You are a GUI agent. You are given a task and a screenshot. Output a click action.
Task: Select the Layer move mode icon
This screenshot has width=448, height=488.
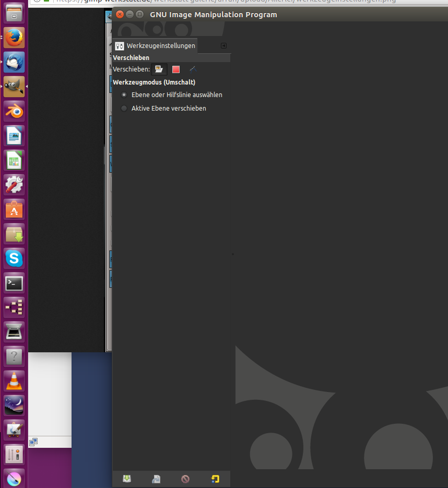pos(159,69)
